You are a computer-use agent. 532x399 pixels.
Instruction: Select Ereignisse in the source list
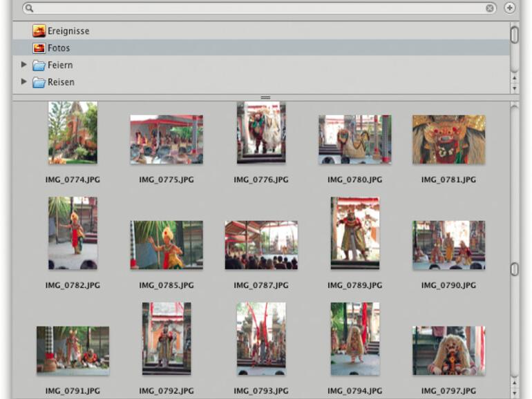click(x=261, y=31)
